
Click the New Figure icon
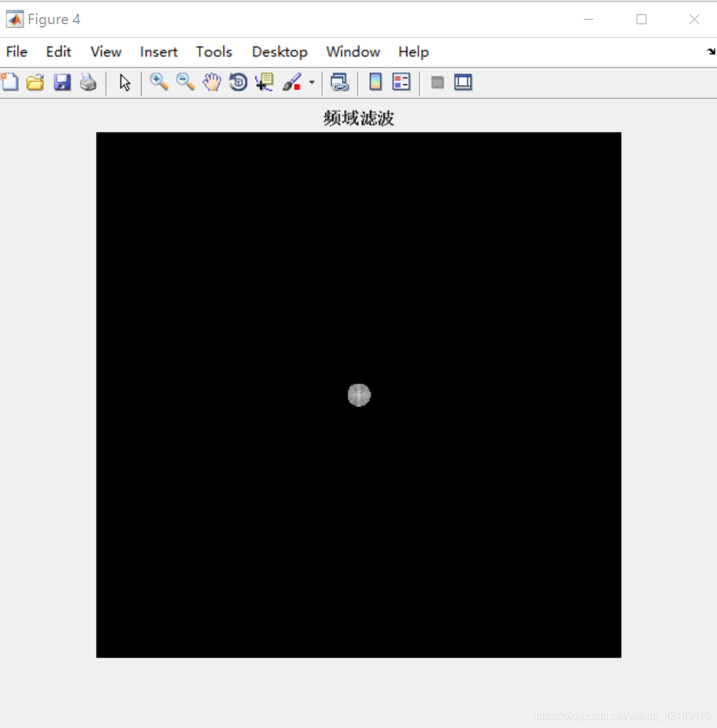[10, 82]
